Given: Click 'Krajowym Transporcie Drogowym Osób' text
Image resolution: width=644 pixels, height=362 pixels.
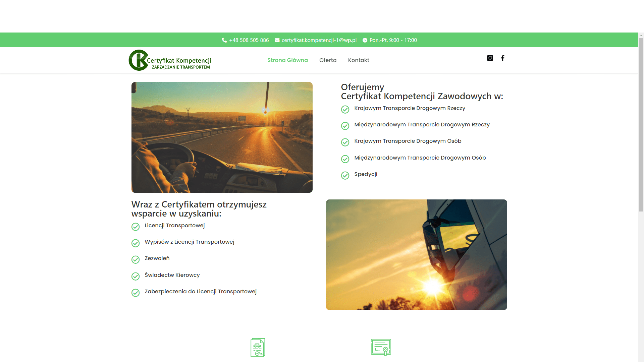Looking at the screenshot, I should 408,141.
